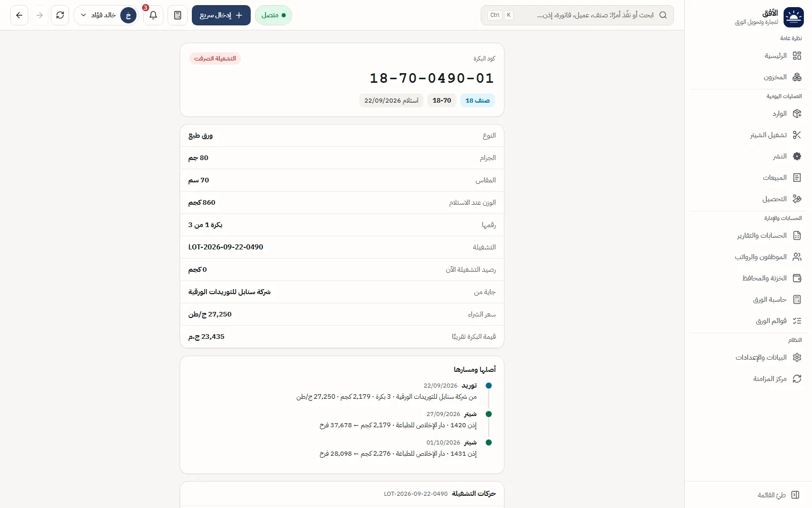Image resolution: width=812 pixels, height=508 pixels.
Task: Click 0 كجم lot balance value
Action: click(x=197, y=270)
